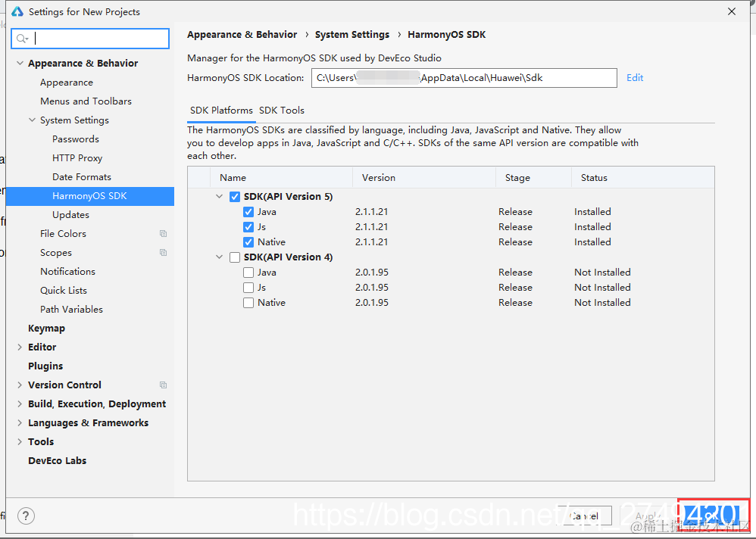Click the search magnifier icon in settings
Image resolution: width=756 pixels, height=539 pixels.
[x=22, y=39]
